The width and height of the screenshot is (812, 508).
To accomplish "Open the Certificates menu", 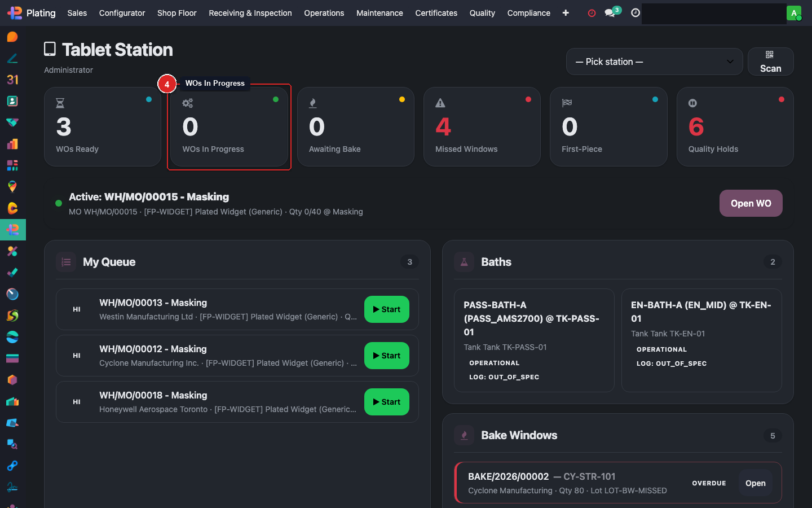I will pyautogui.click(x=436, y=13).
